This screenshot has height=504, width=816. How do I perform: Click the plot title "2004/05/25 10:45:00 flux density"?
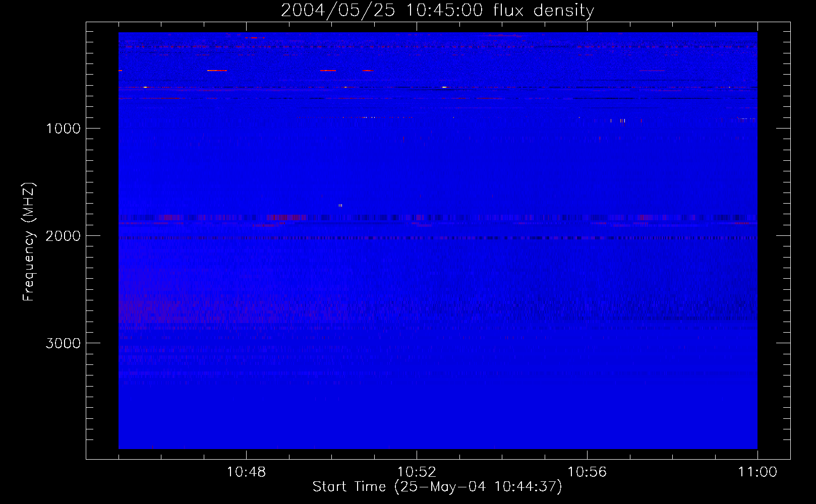(437, 11)
